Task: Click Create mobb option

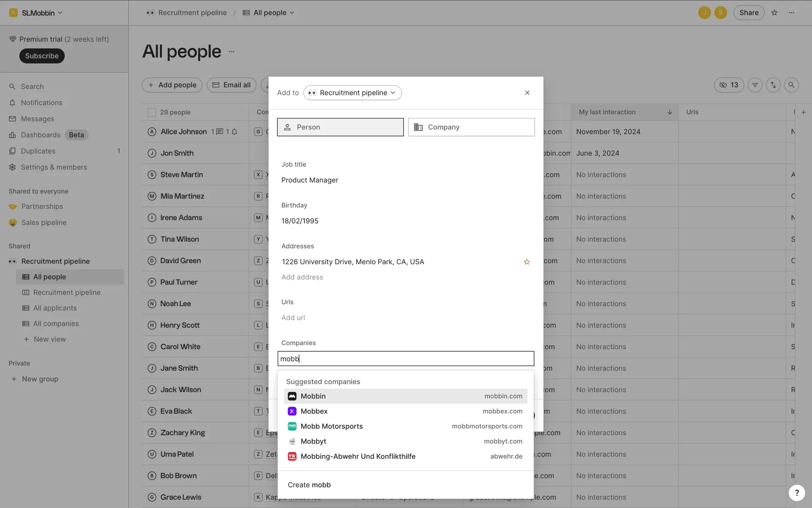Action: 309,485
